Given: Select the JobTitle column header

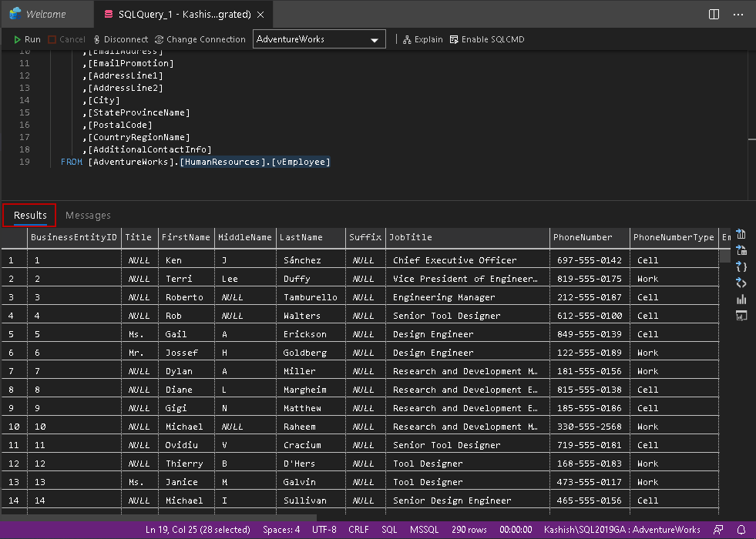Looking at the screenshot, I should click(x=411, y=237).
